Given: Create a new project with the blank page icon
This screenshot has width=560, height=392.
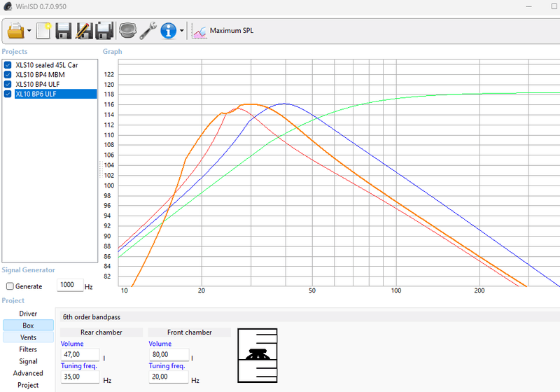Looking at the screenshot, I should click(44, 31).
